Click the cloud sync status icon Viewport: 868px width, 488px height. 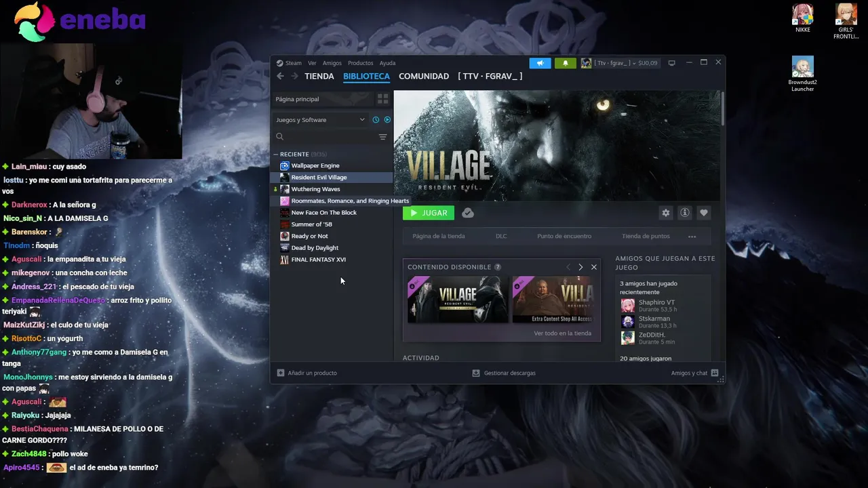[468, 213]
